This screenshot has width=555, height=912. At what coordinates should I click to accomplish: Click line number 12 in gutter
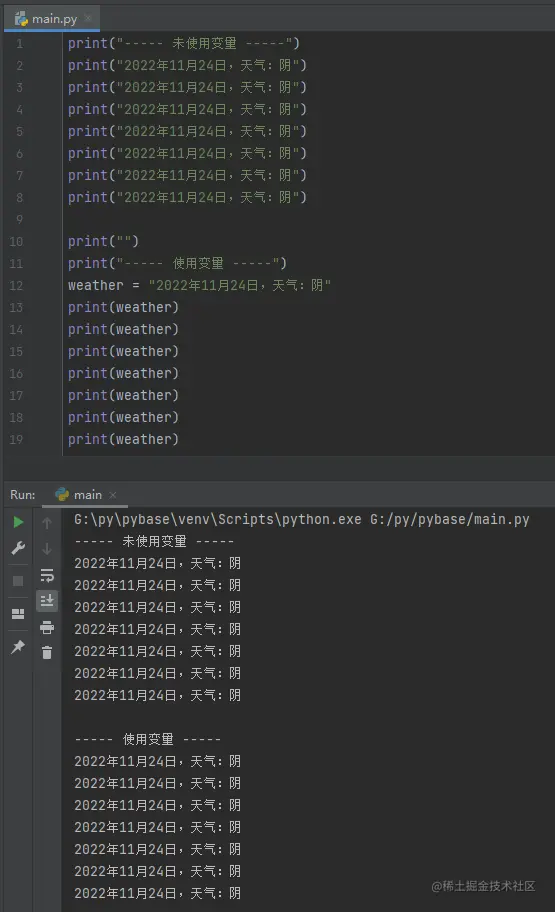(x=16, y=286)
